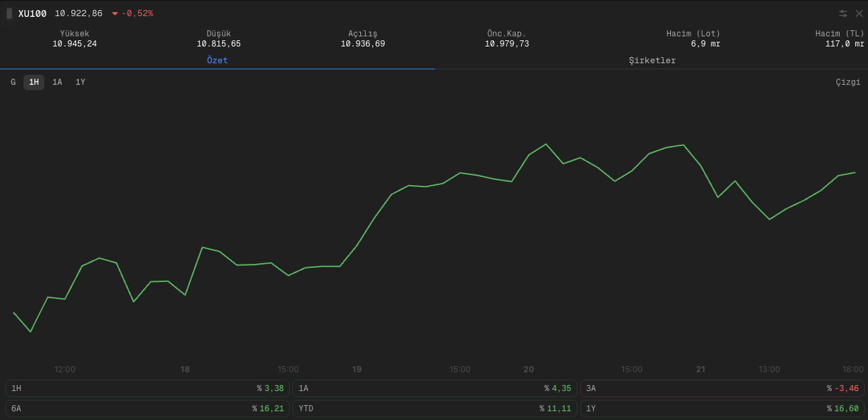Click the Hacim (TL) volume value

844,44
